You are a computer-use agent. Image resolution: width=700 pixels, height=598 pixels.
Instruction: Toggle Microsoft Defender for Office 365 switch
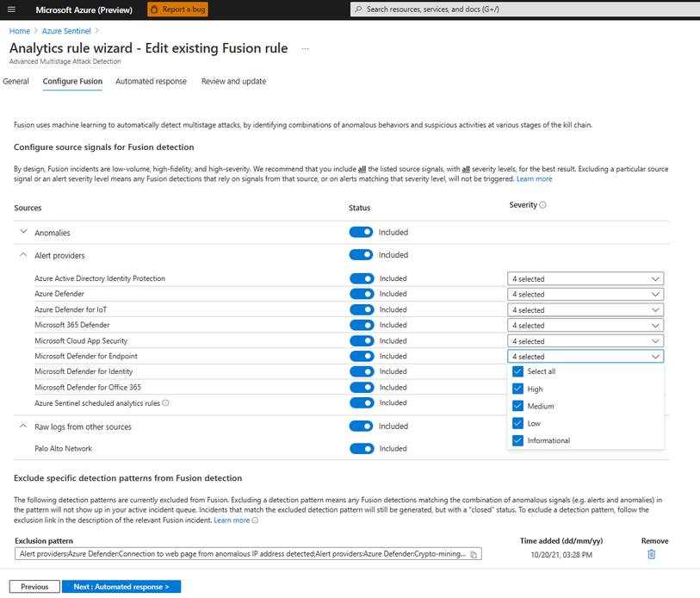tap(362, 387)
